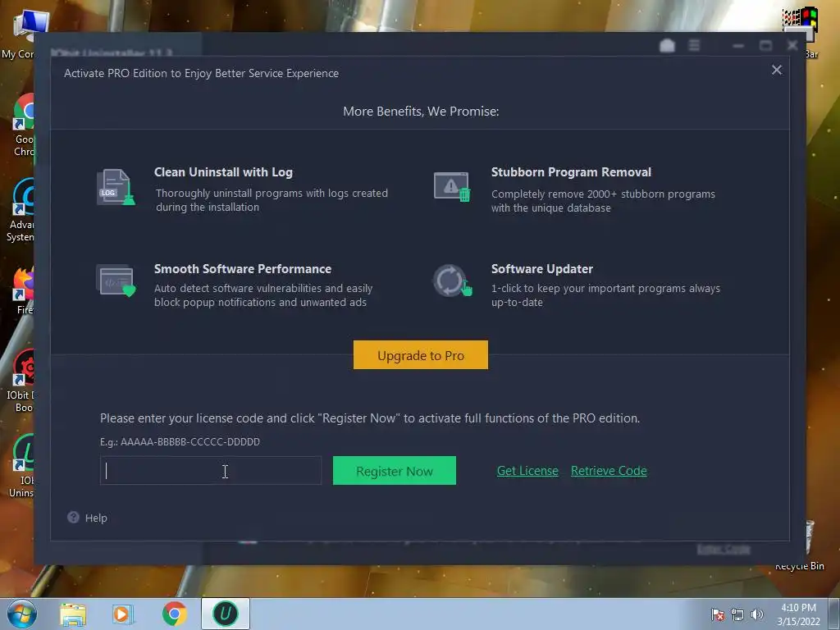Click the taskbar clock showing 4:10 PM
The height and width of the screenshot is (630, 840).
click(x=798, y=614)
